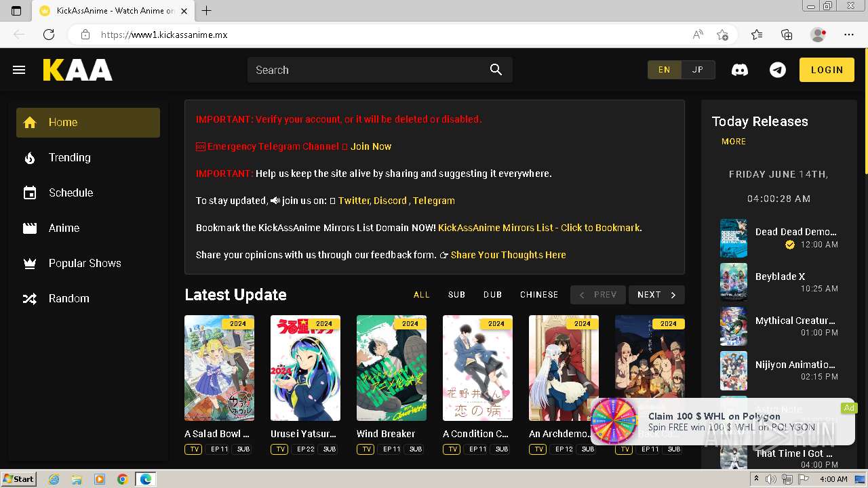Refresh the browser page
The width and height of the screenshot is (868, 488).
click(x=49, y=35)
